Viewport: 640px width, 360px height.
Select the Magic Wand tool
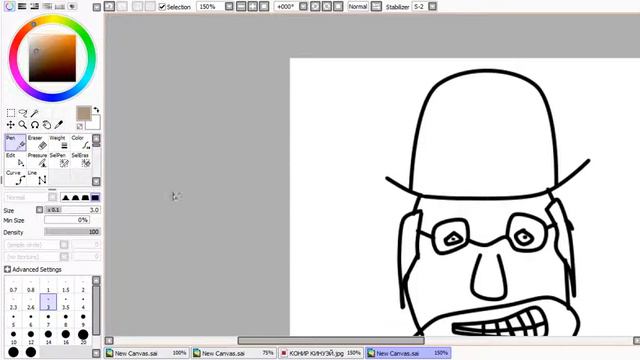[35, 113]
